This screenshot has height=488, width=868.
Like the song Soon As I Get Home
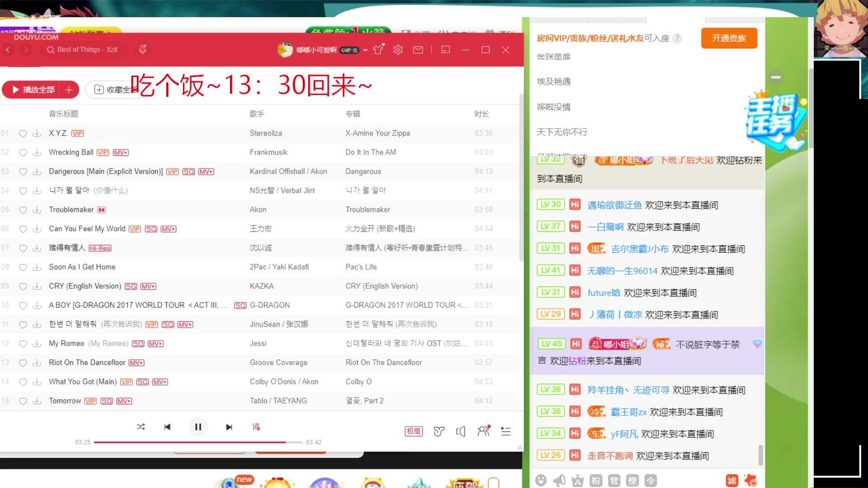point(23,267)
